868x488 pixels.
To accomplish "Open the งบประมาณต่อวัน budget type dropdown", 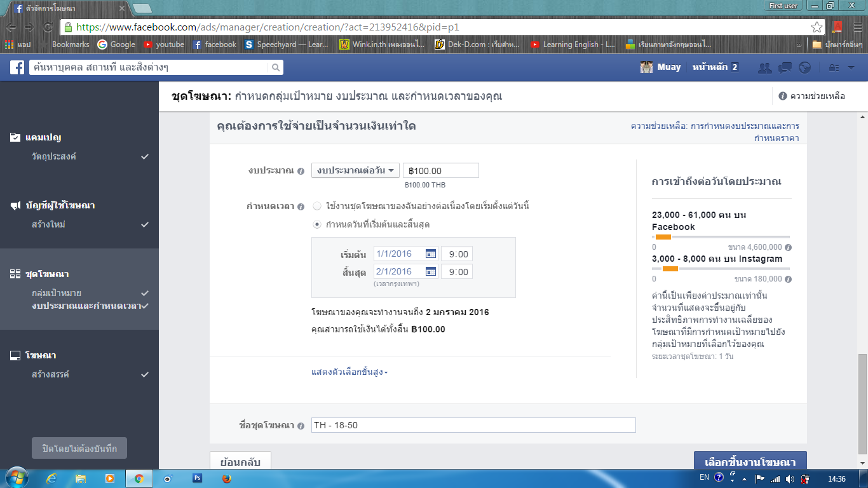I will pos(355,170).
